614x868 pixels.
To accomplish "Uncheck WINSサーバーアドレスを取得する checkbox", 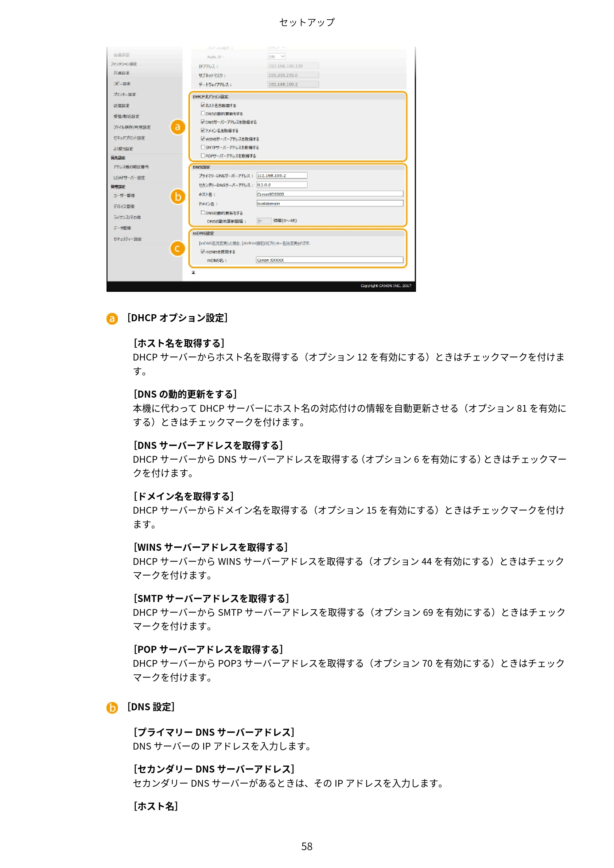I will 203,139.
